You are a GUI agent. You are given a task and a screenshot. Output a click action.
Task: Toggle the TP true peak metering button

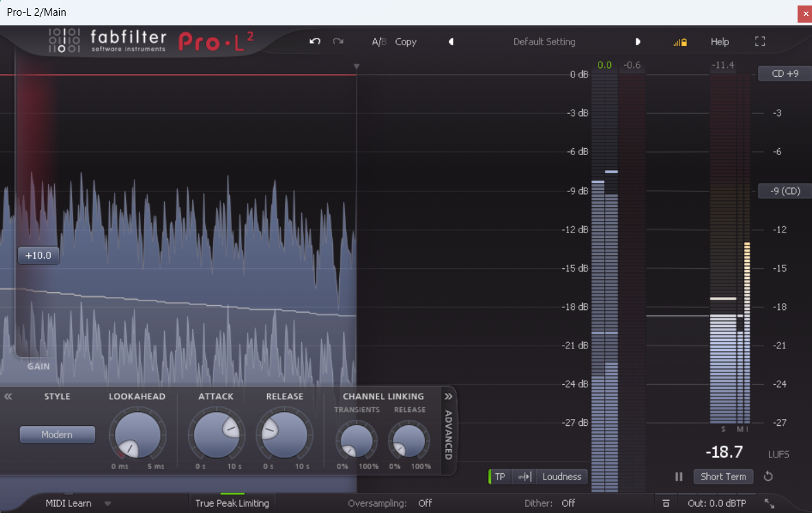500,477
